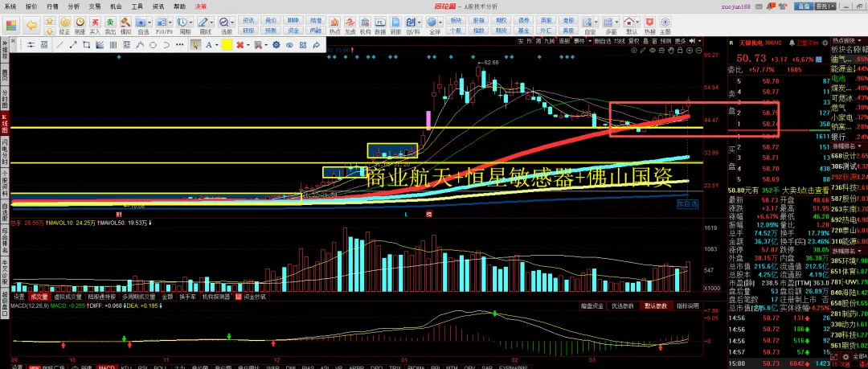
Task: Open the 测速 clock icon
Action: point(80,25)
